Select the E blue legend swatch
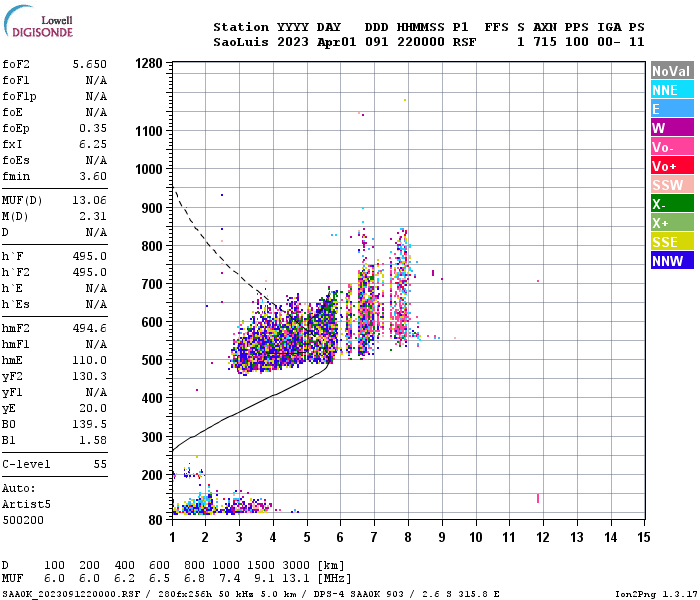This screenshot has width=700, height=600. 672,109
